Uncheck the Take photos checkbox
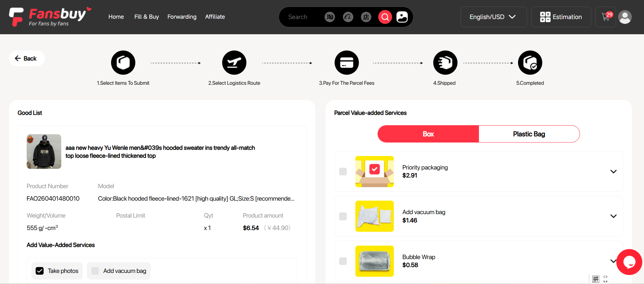 (40, 271)
